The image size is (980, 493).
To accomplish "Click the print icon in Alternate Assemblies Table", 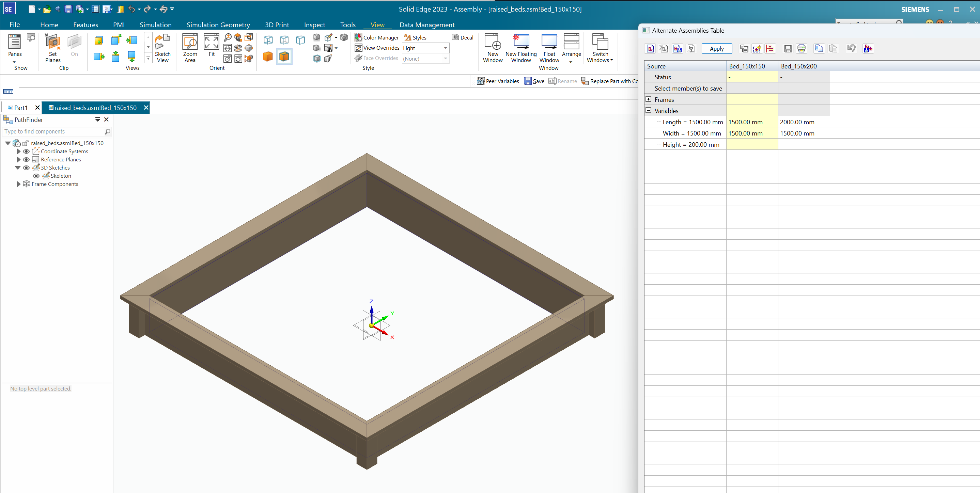I will pos(801,49).
